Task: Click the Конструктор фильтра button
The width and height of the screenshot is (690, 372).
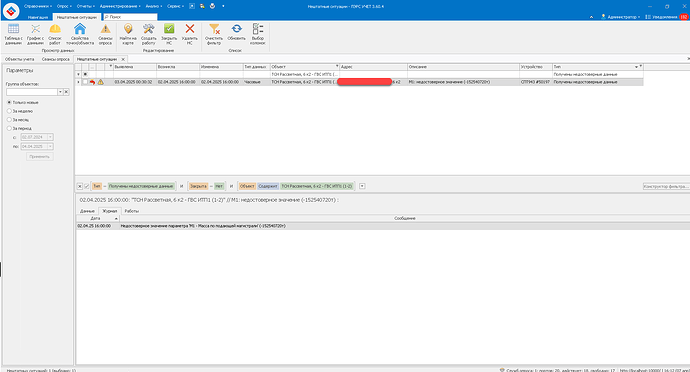Action: pos(666,186)
